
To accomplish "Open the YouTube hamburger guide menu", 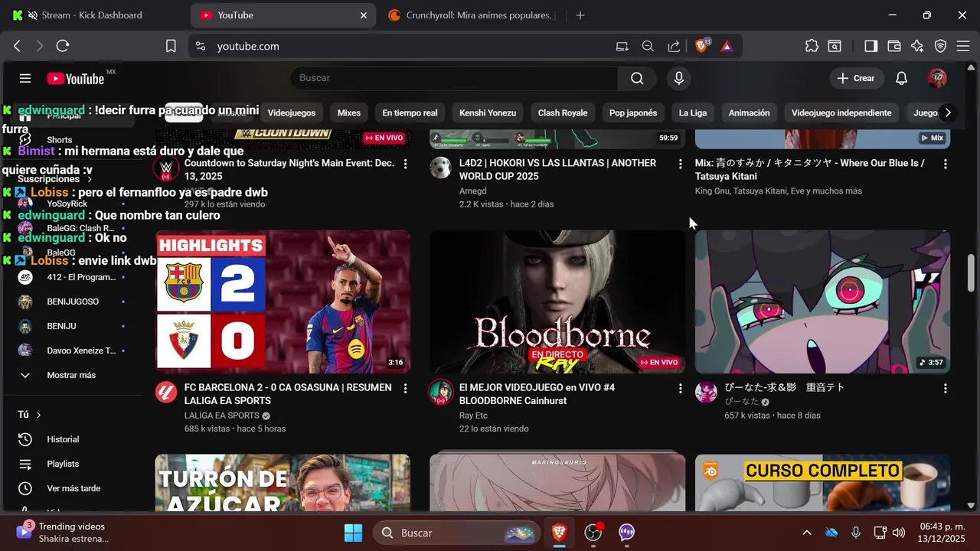I will [25, 78].
